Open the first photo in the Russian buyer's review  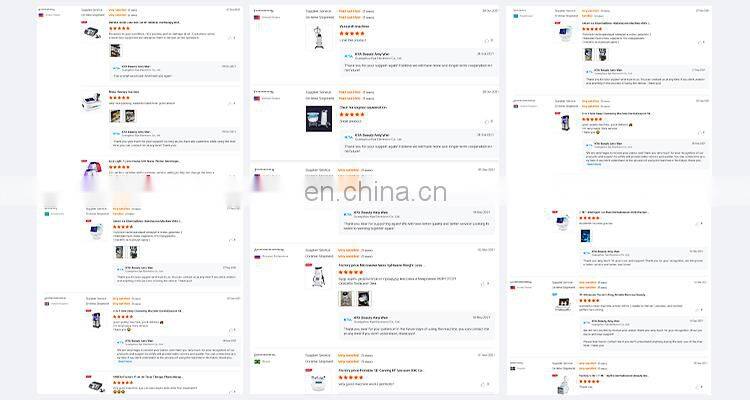click(346, 299)
